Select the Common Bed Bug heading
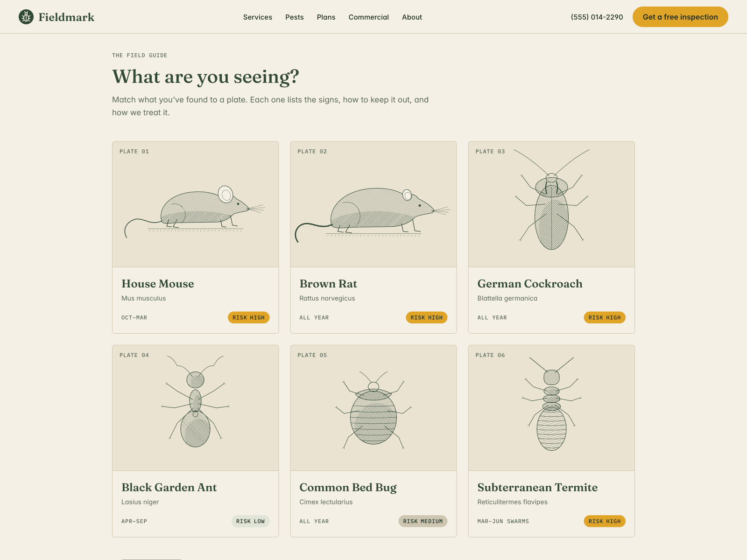The width and height of the screenshot is (747, 560). click(348, 487)
